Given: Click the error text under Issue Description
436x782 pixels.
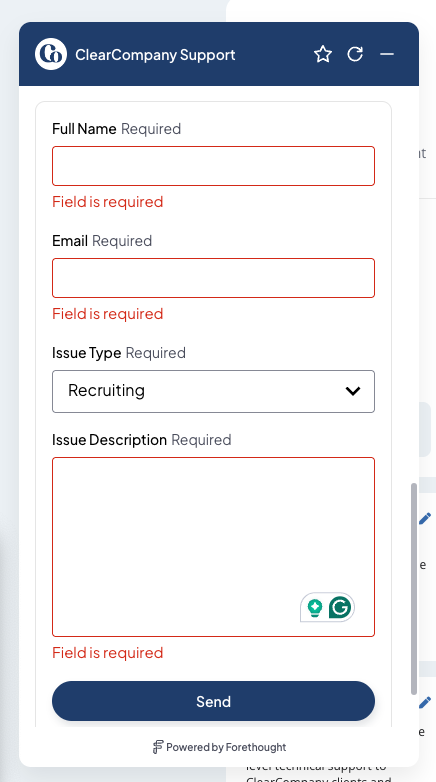Looking at the screenshot, I should point(108,653).
